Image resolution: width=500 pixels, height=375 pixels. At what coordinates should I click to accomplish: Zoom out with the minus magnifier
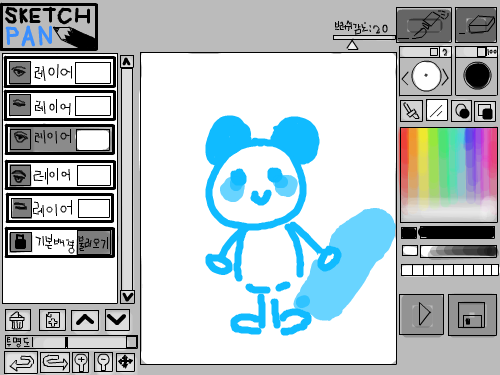[103, 362]
